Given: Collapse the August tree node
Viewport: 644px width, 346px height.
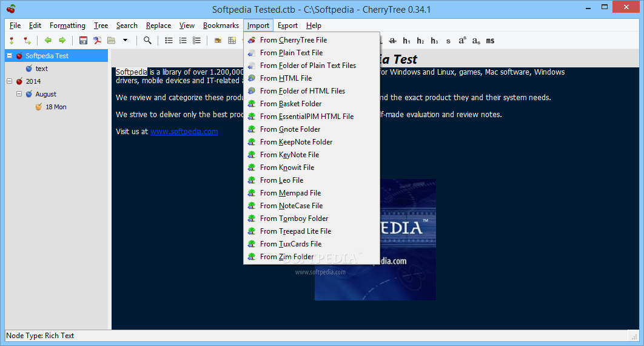Looking at the screenshot, I should click(19, 93).
